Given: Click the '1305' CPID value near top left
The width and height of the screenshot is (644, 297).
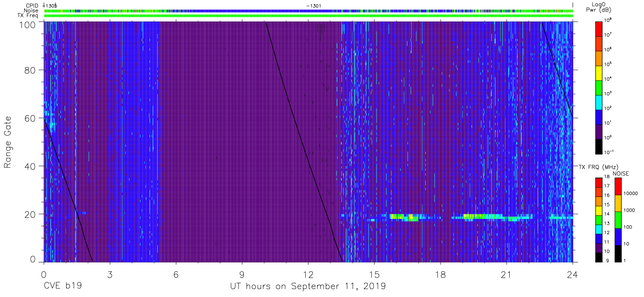Looking at the screenshot, I should pos(51,5).
